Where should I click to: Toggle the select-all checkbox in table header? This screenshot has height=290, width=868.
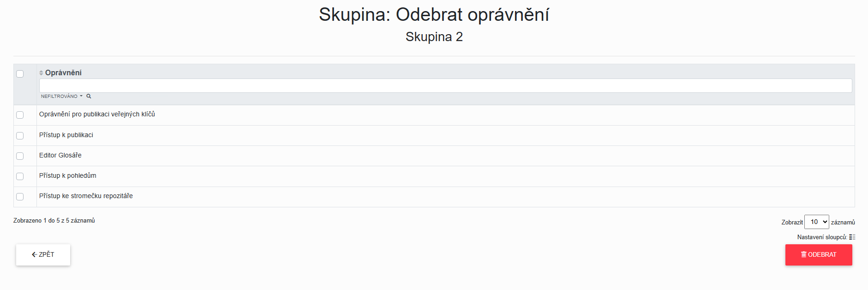point(20,74)
